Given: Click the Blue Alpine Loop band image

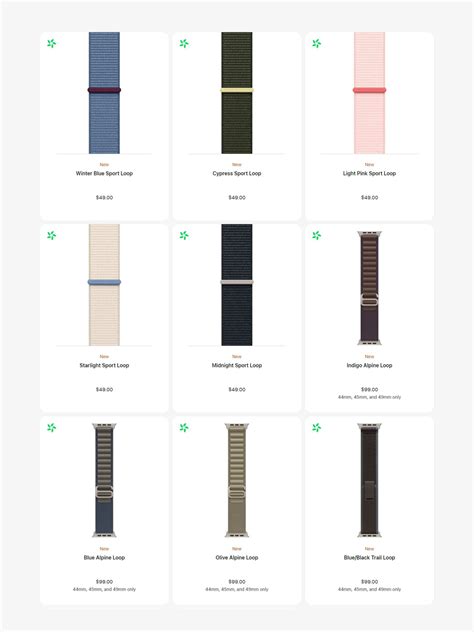Looking at the screenshot, I should (104, 480).
